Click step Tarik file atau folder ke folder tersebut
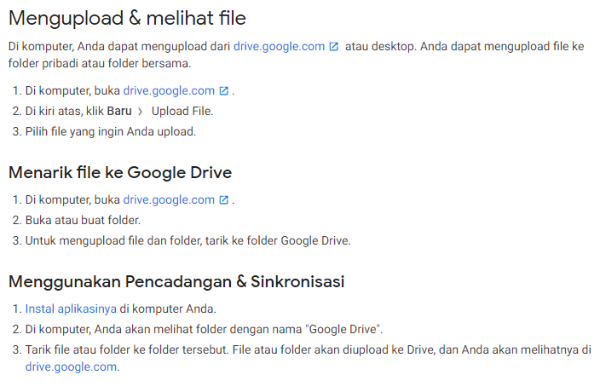Viewport: 600px width, 383px height. 308,358
